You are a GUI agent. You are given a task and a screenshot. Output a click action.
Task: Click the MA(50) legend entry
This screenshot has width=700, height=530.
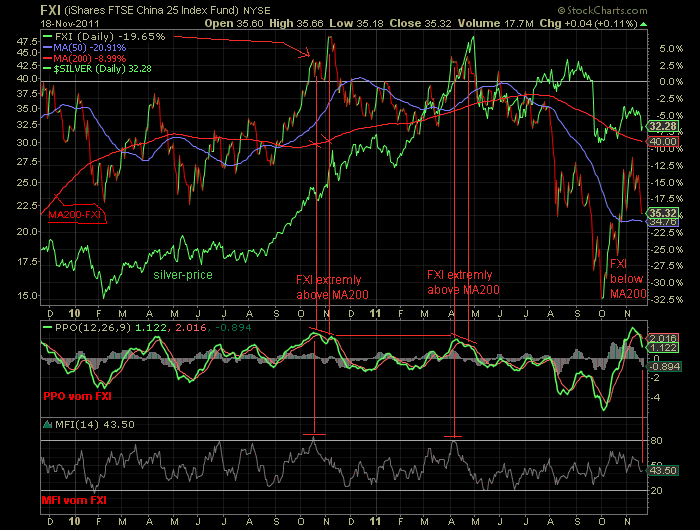(x=81, y=47)
